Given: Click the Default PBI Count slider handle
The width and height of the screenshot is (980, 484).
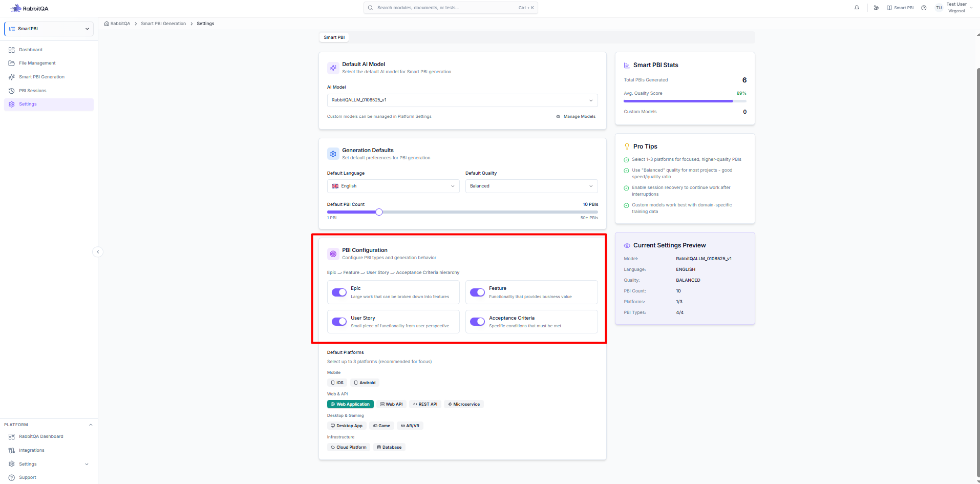Looking at the screenshot, I should pos(379,212).
